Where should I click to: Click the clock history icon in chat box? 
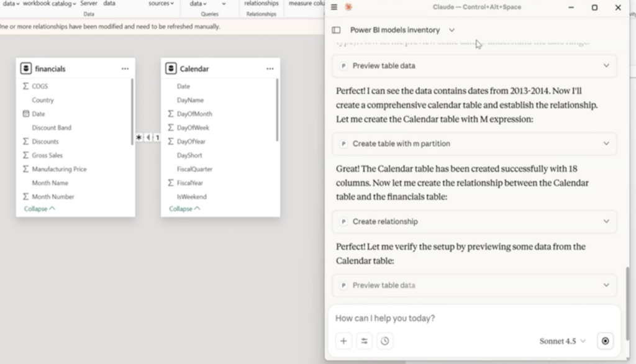coord(385,341)
